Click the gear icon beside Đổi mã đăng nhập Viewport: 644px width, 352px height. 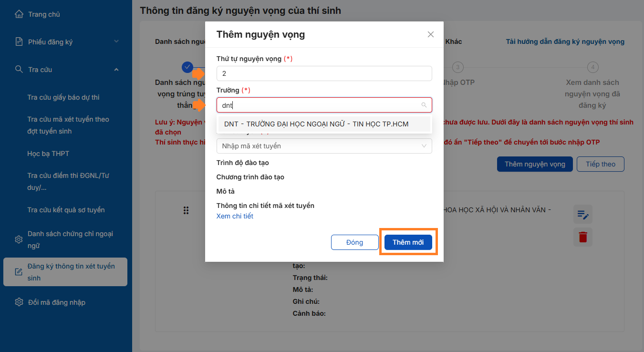click(19, 302)
